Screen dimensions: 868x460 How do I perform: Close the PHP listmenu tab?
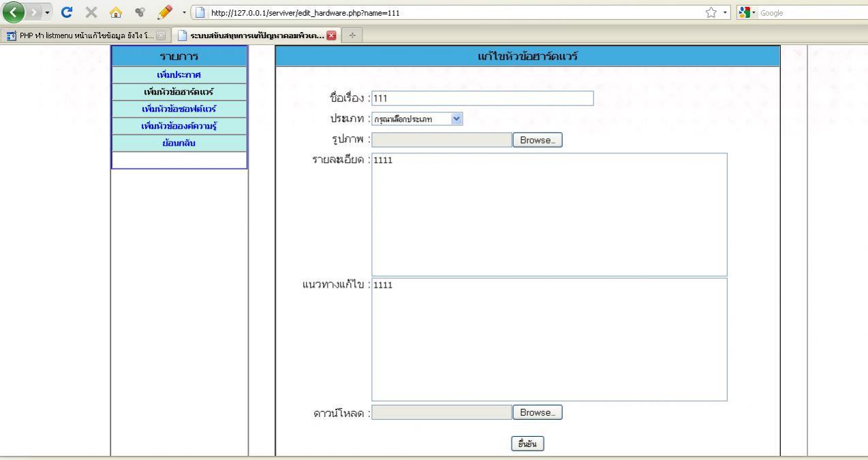[161, 34]
